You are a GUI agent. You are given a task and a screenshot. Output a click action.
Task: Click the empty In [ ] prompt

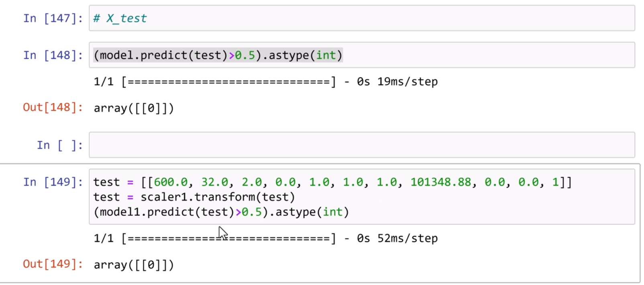[60, 145]
